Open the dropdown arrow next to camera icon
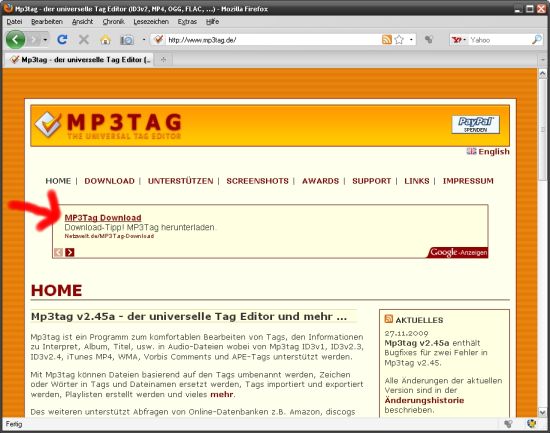550x433 pixels. tap(144, 40)
